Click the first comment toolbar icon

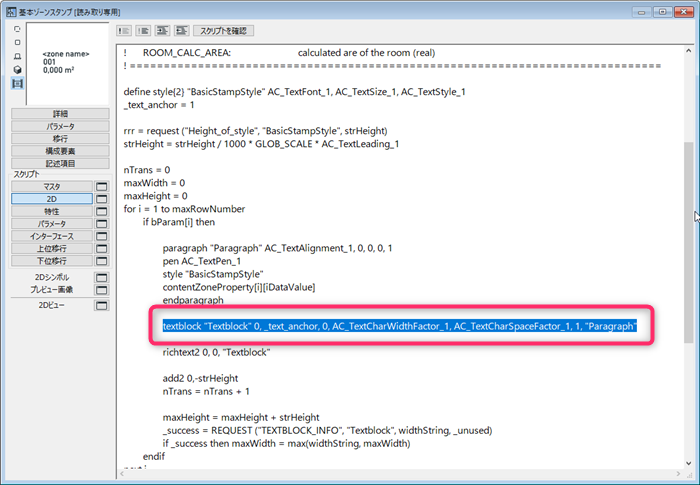tap(124, 30)
